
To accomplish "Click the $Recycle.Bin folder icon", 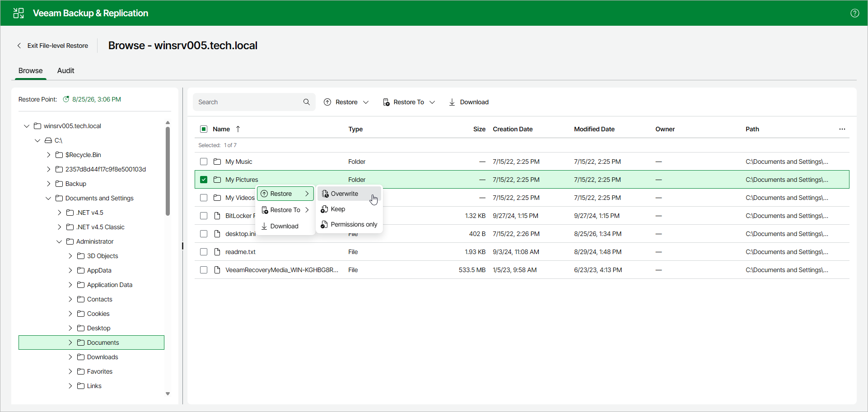I will click(59, 155).
